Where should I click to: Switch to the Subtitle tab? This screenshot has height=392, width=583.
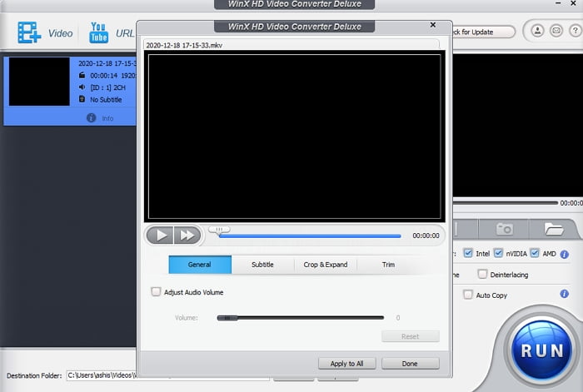click(x=262, y=265)
